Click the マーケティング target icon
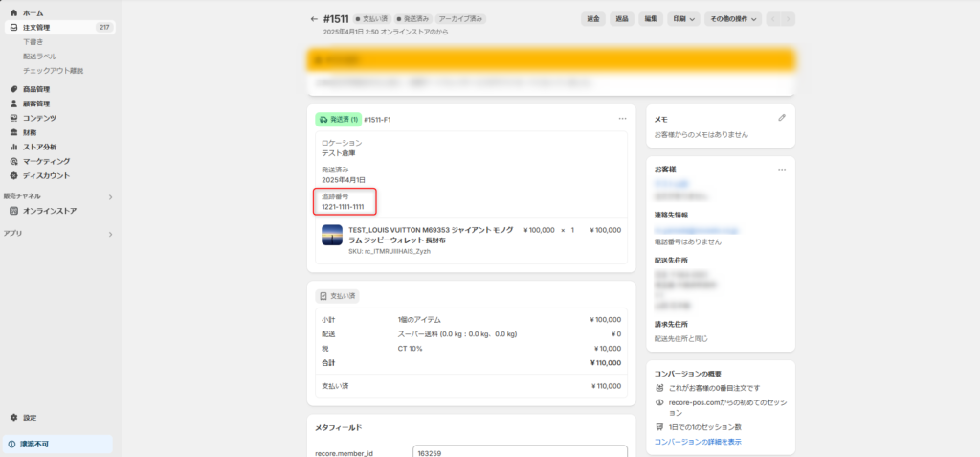This screenshot has height=457, width=980. pyautogui.click(x=13, y=162)
